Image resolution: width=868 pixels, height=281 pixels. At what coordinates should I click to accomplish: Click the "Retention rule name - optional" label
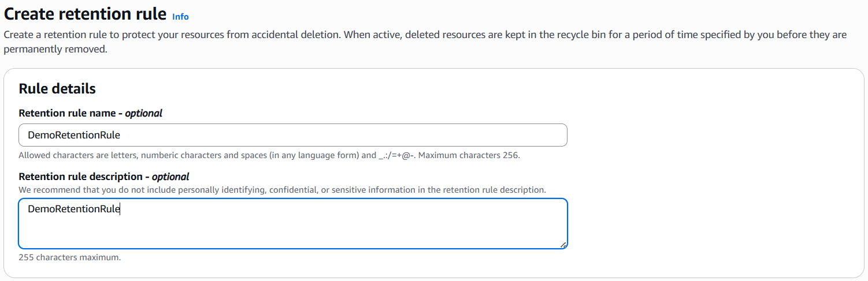90,113
